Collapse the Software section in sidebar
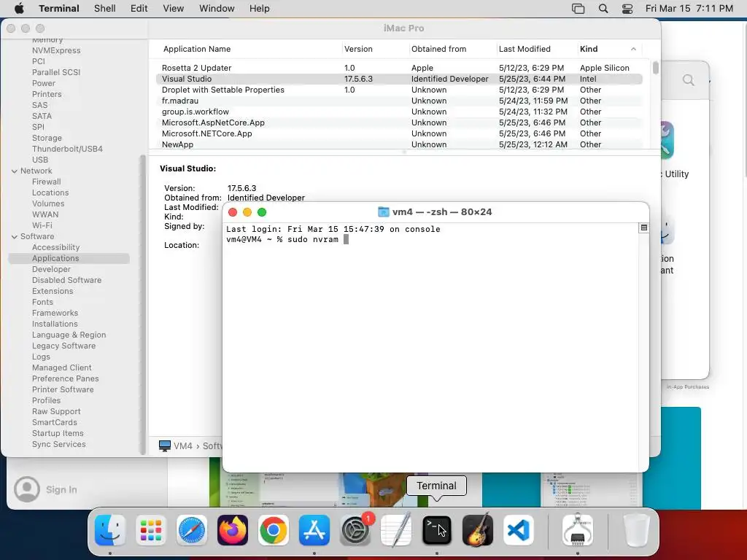 click(x=15, y=237)
